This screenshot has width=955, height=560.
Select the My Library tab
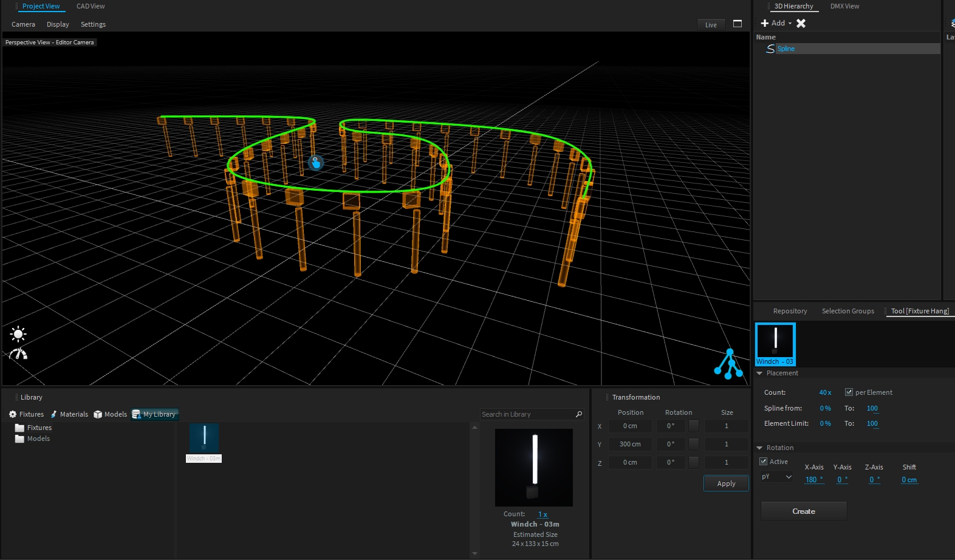point(154,414)
